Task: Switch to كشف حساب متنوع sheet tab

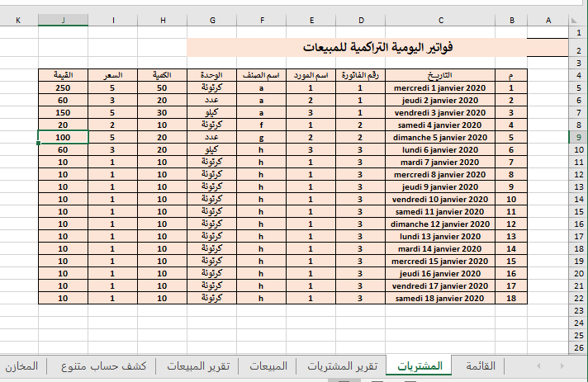Action: click(x=102, y=365)
